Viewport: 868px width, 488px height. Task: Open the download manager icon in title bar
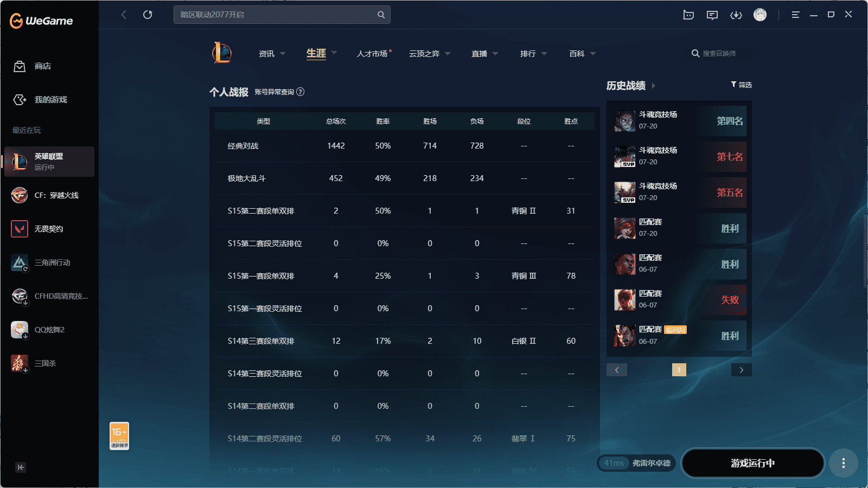(x=736, y=15)
